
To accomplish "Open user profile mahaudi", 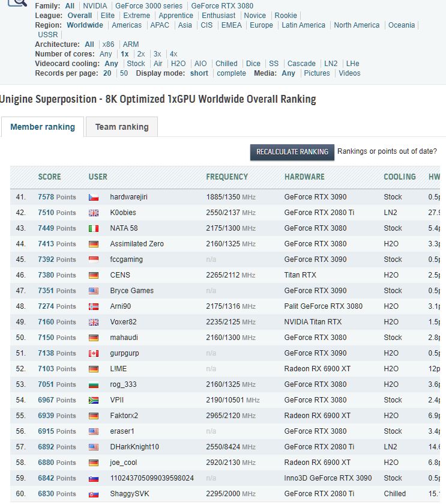I will 124,338.
